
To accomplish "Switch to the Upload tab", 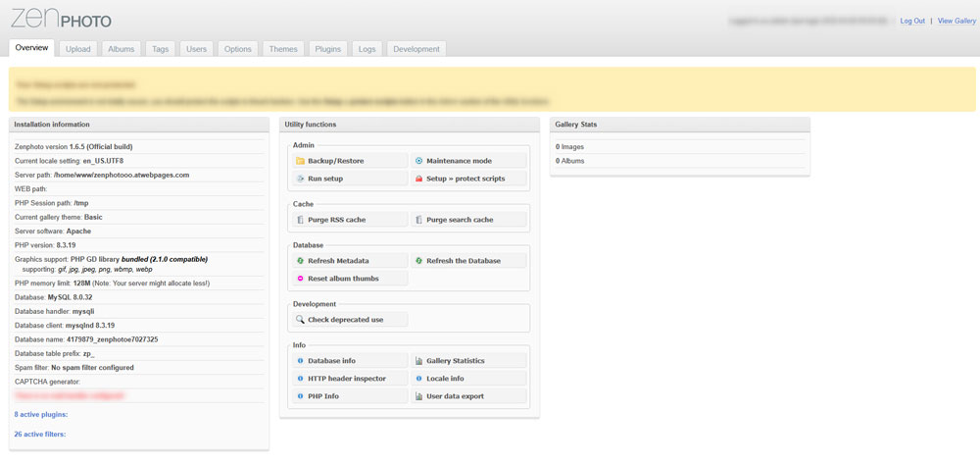I will pyautogui.click(x=78, y=49).
